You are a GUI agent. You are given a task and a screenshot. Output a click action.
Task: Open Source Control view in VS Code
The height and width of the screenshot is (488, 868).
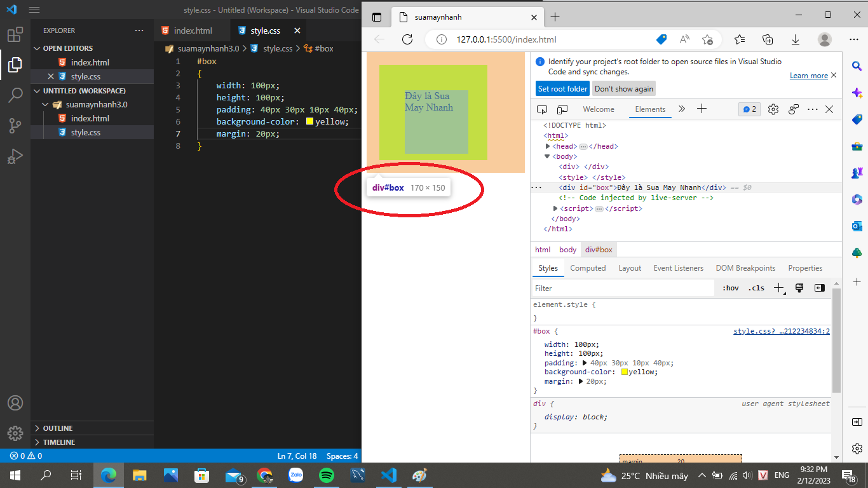click(x=15, y=126)
